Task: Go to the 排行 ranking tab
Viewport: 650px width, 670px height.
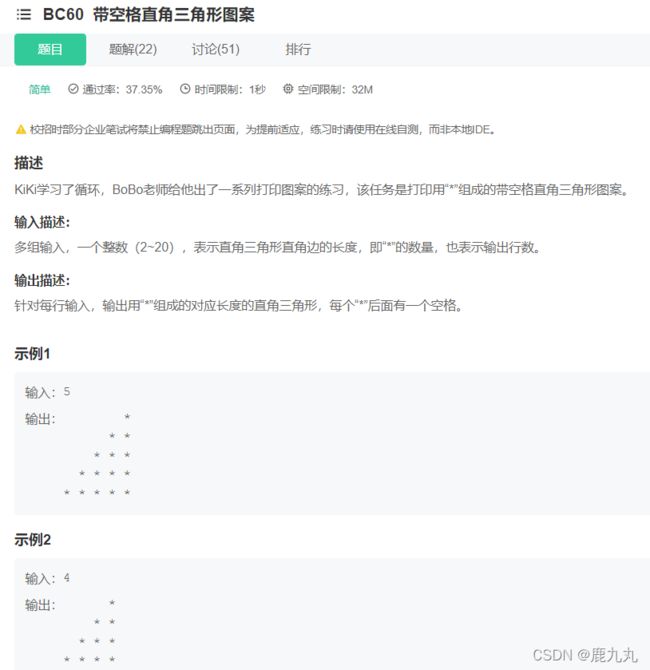Action: pos(298,49)
